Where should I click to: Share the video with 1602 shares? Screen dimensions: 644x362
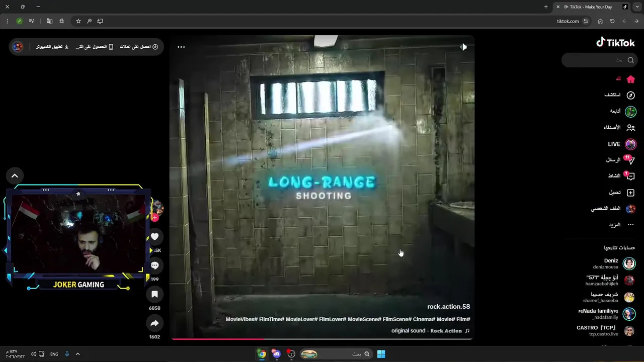(154, 323)
